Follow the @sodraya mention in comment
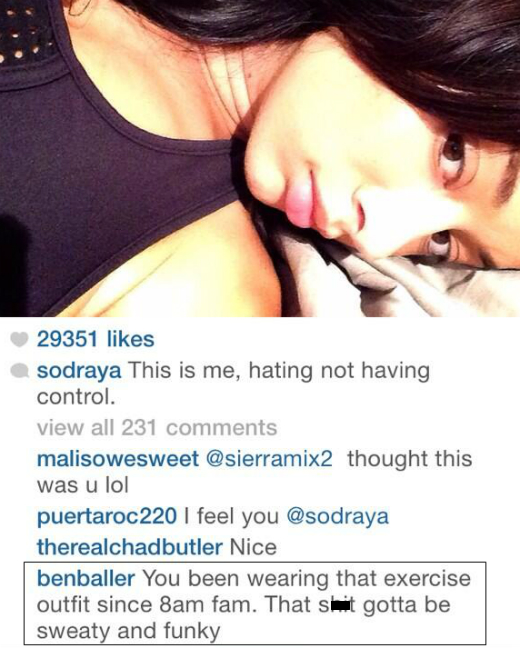This screenshot has height=648, width=520. (338, 517)
